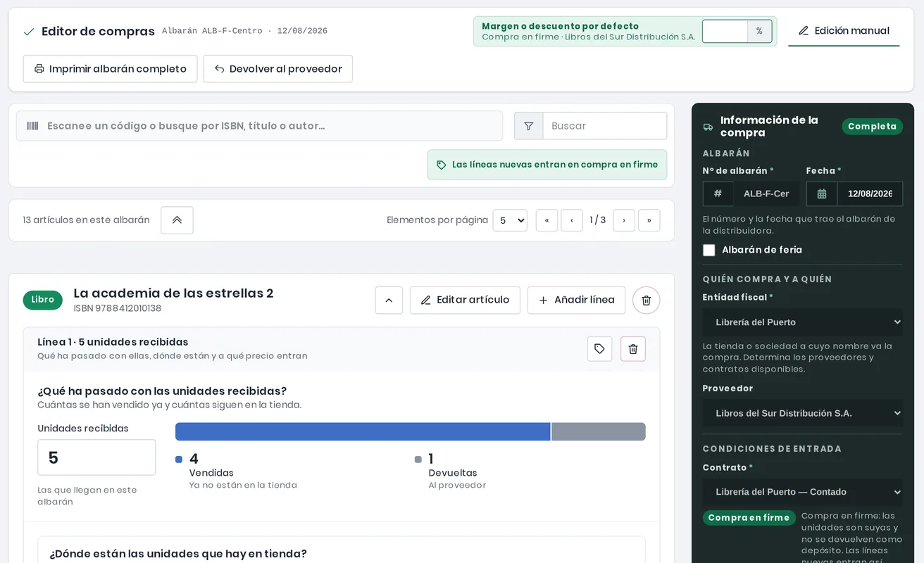Toggle the Albarán de feria checkbox
This screenshot has height=563, width=924.
709,251
